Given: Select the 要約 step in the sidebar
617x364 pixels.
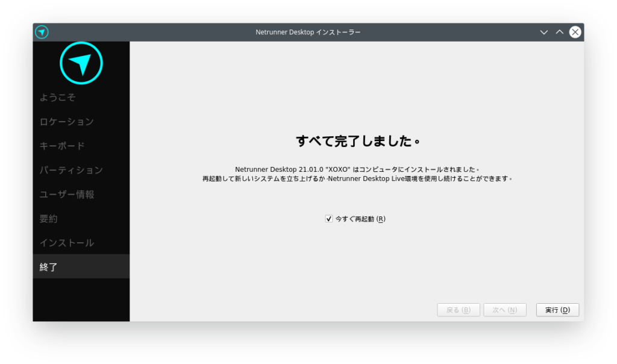Looking at the screenshot, I should click(x=49, y=219).
